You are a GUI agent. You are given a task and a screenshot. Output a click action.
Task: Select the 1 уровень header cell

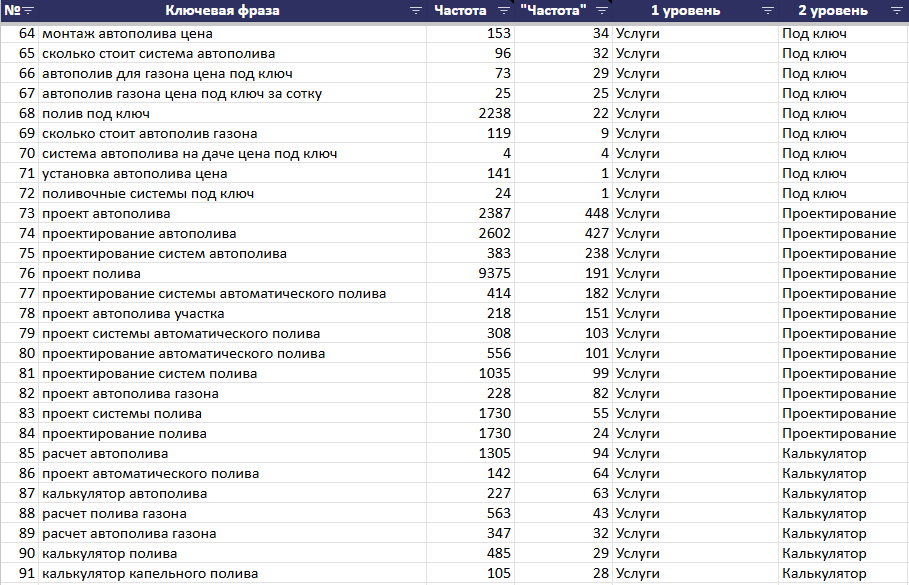[685, 10]
